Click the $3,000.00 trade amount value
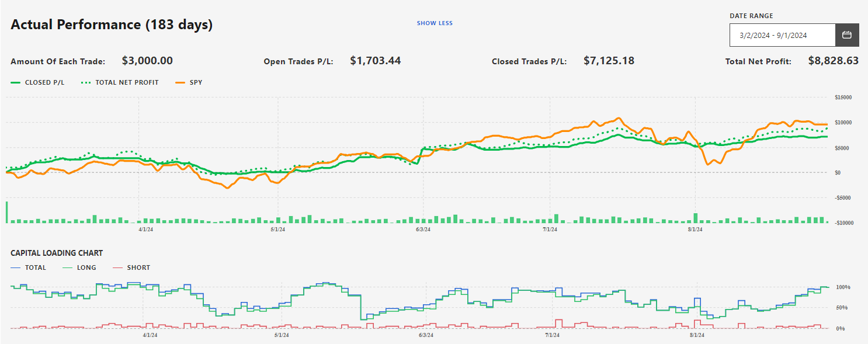This screenshot has height=344, width=868. click(147, 60)
